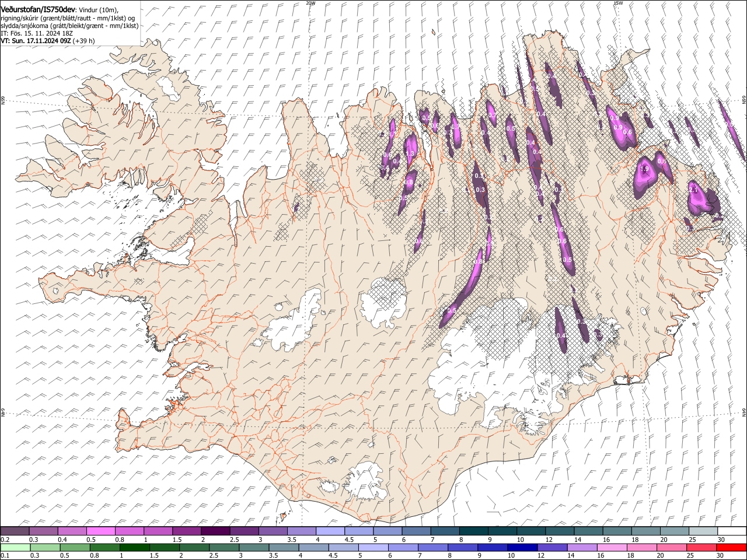The image size is (747, 560).
Task: Select the 'VT: Sun. 17.11.2024 09Z (+39 h)' line
Action: (x=48, y=41)
